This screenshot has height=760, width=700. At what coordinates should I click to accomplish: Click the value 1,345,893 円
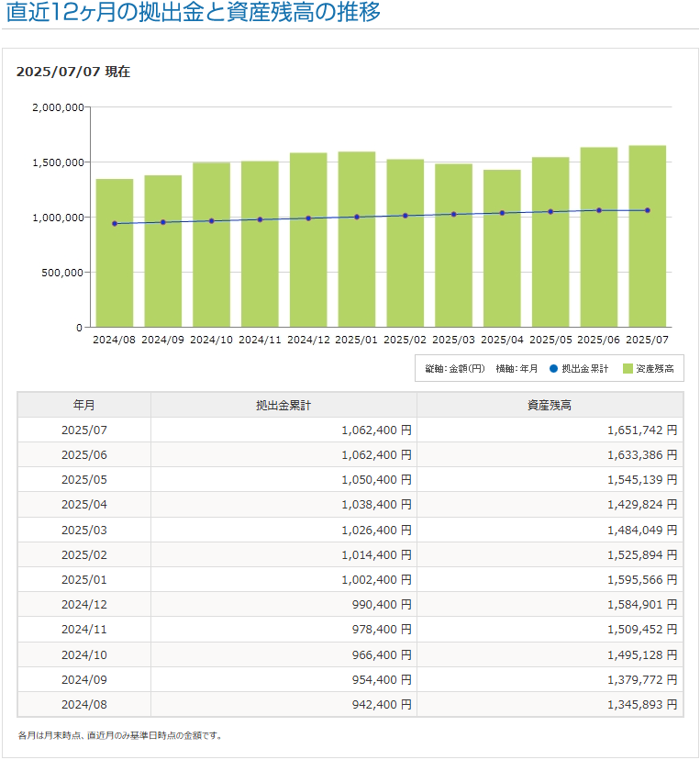[642, 704]
